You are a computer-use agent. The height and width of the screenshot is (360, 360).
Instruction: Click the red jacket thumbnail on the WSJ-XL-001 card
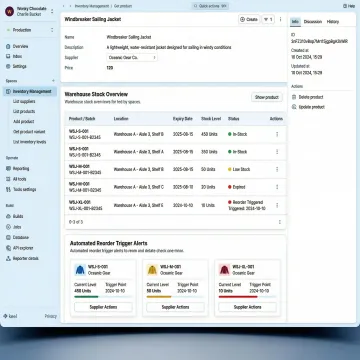[224, 270]
